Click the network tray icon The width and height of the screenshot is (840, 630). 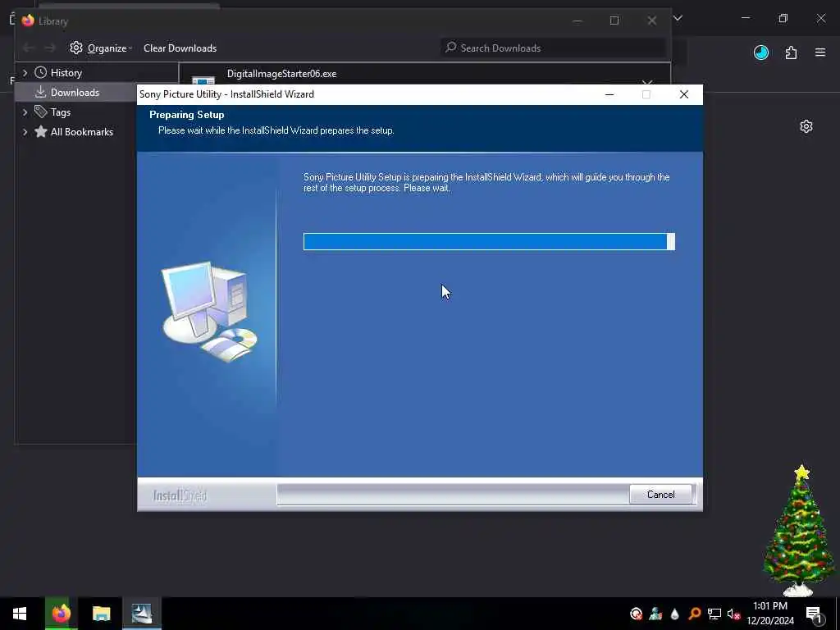click(714, 614)
